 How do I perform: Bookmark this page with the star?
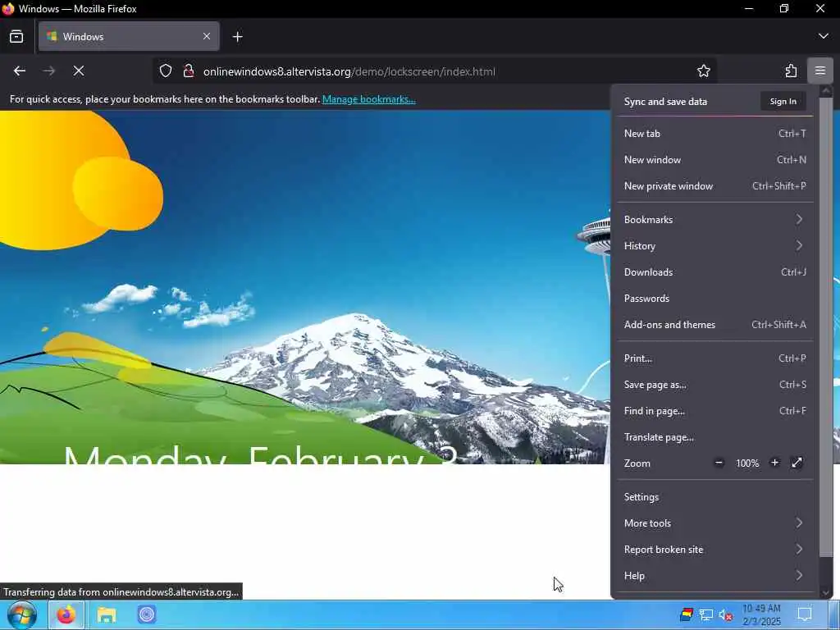[x=703, y=71]
